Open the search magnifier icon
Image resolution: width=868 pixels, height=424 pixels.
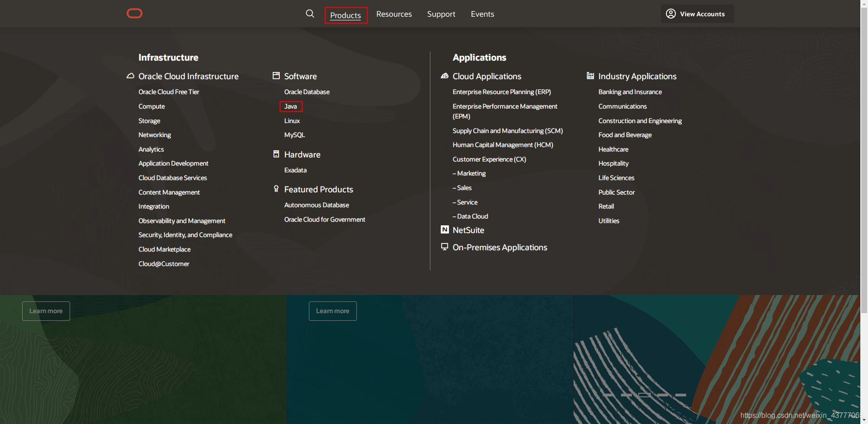[x=310, y=14]
